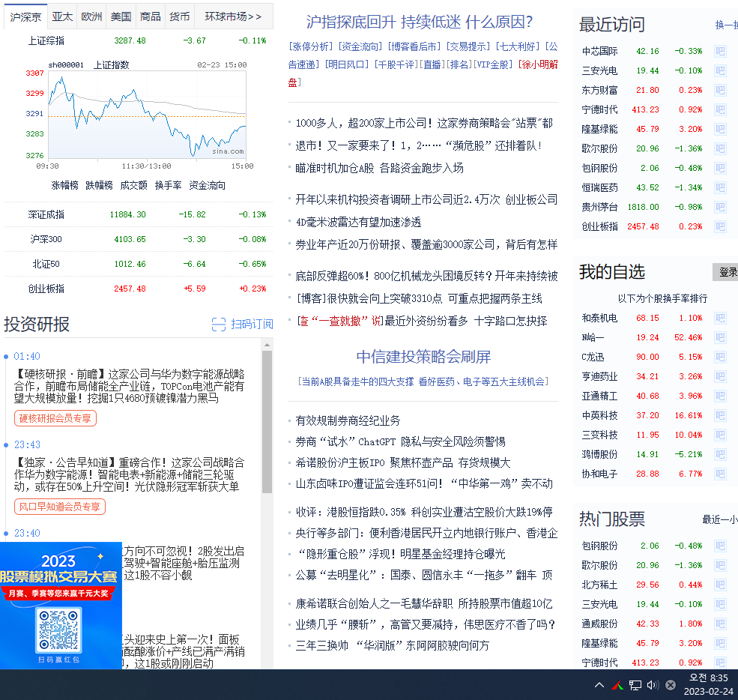The width and height of the screenshot is (738, 700).
Task: Open the 吧 icon in 和泰机电 row
Action: (x=720, y=318)
